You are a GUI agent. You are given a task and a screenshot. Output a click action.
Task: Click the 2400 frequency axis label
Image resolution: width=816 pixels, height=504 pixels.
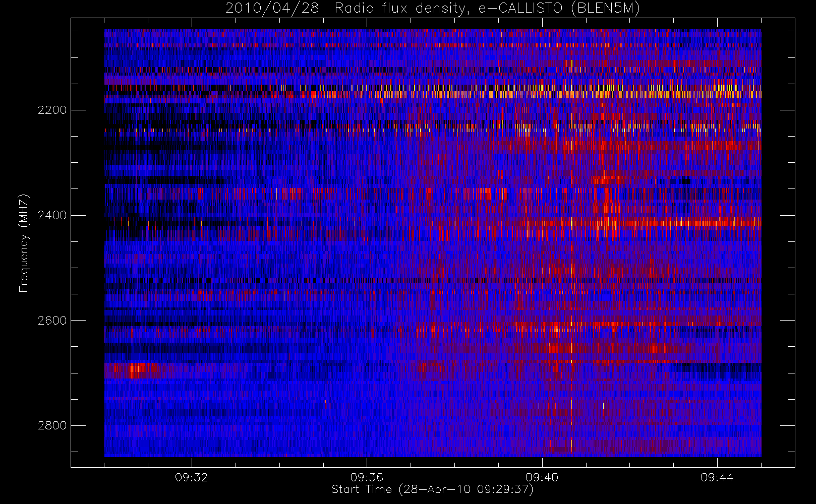[52, 215]
